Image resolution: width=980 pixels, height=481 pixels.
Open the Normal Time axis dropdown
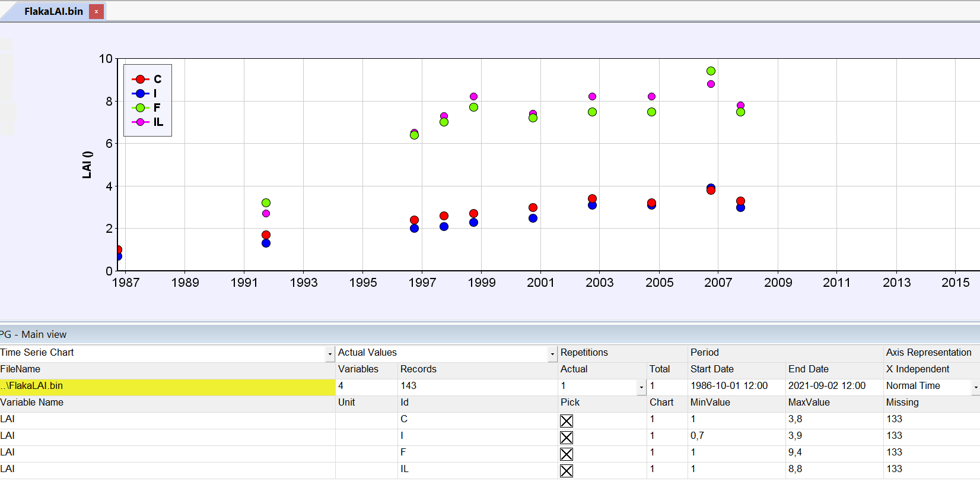pyautogui.click(x=975, y=387)
